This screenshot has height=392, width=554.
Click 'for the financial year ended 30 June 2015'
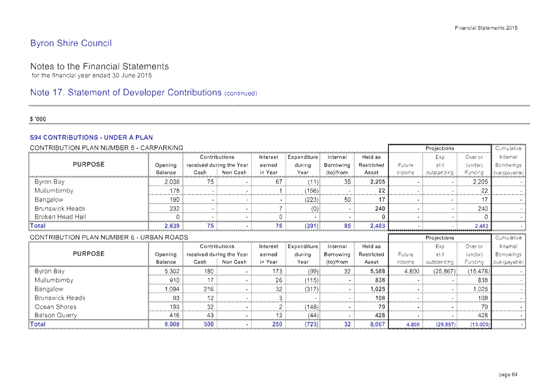click(x=92, y=75)
